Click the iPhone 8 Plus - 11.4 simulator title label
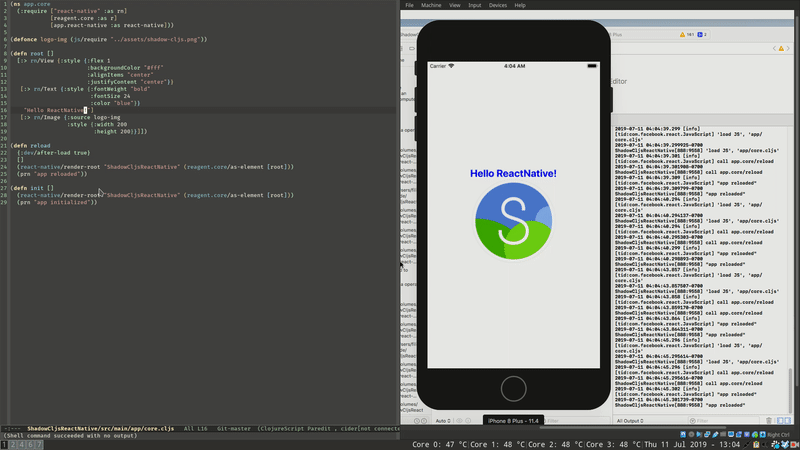Viewport: 800px width, 450px height. pos(513,421)
